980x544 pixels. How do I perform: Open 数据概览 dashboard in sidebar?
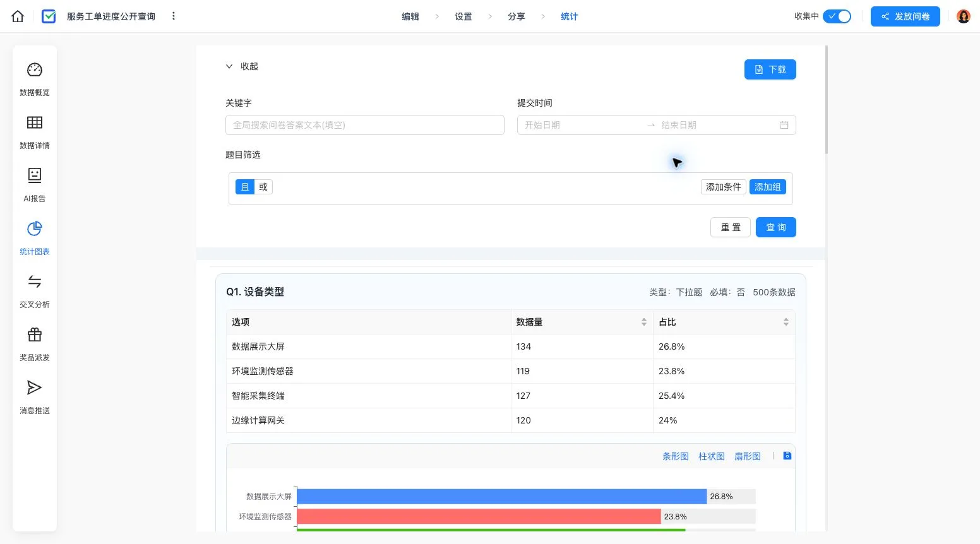[x=35, y=79]
